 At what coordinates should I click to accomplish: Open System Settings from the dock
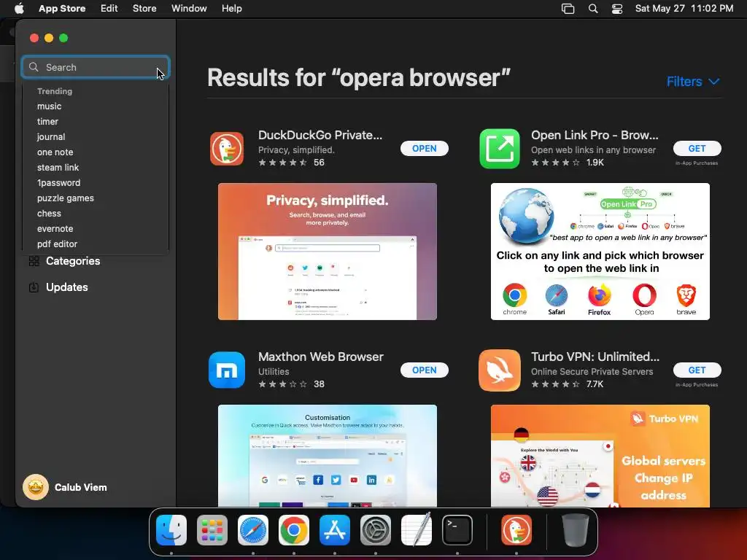[376, 530]
